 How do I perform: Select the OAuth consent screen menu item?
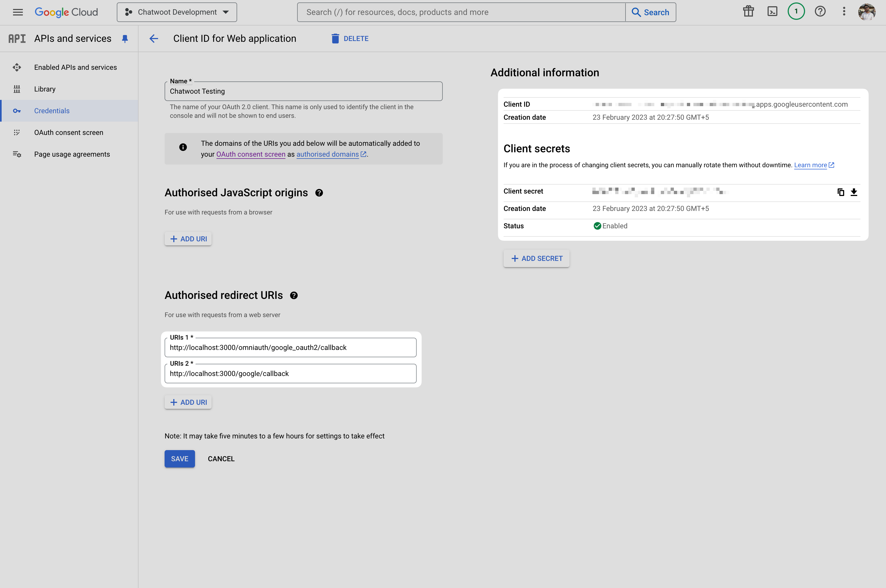tap(68, 132)
